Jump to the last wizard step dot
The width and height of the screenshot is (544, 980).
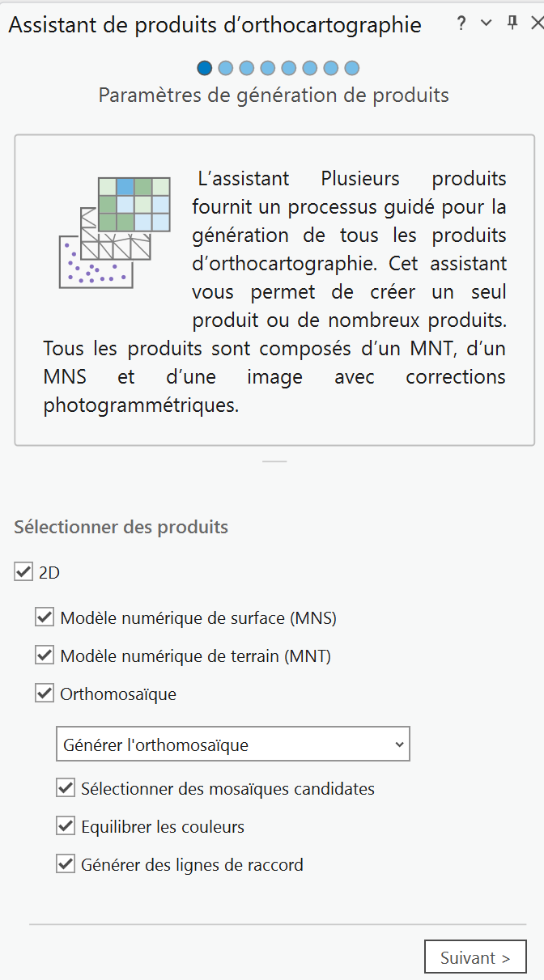[x=351, y=68]
